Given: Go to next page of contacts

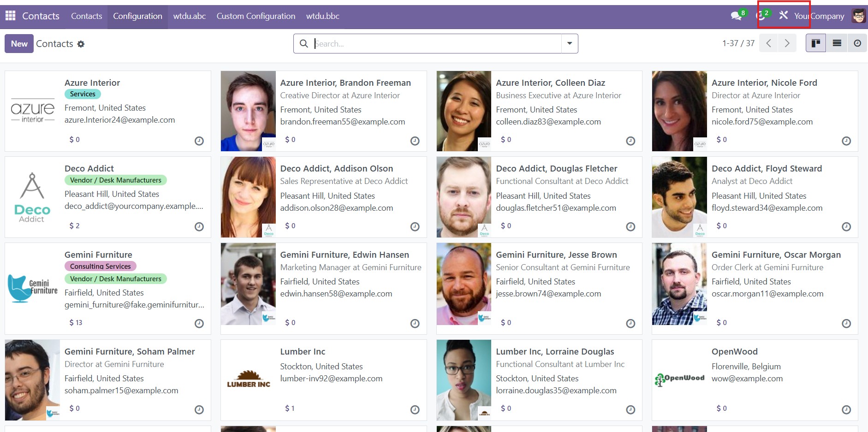Looking at the screenshot, I should point(787,43).
